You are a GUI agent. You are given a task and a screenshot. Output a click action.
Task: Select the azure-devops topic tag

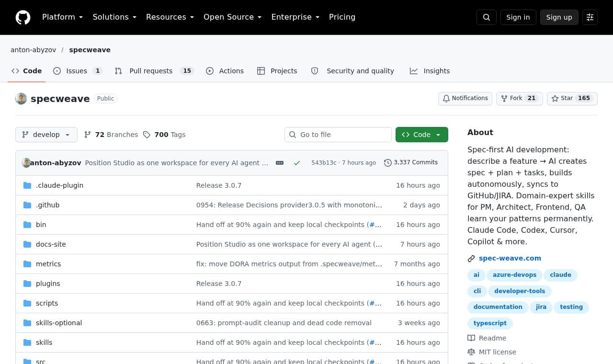(514, 275)
